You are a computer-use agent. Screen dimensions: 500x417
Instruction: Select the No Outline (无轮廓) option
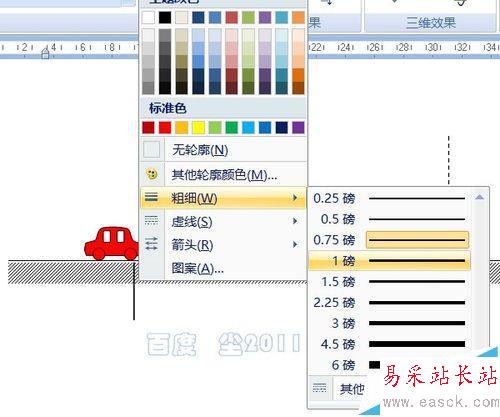coord(223,150)
